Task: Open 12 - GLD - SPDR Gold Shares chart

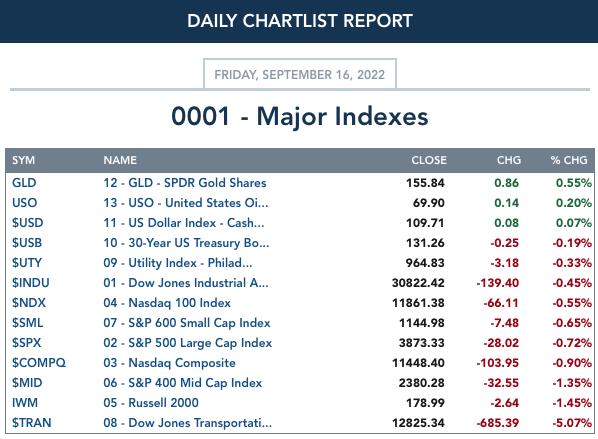Action: pos(185,183)
